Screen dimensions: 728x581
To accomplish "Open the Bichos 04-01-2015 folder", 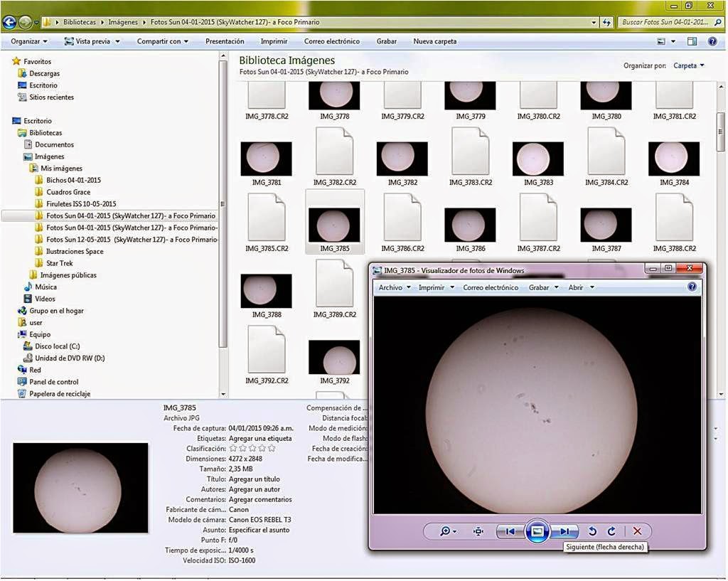I will click(73, 180).
